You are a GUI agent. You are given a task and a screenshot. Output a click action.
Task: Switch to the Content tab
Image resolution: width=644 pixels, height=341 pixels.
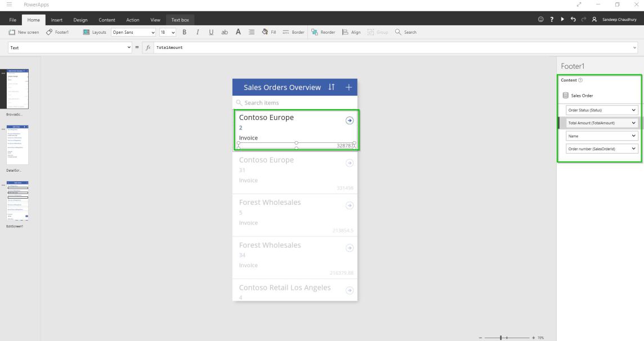107,20
